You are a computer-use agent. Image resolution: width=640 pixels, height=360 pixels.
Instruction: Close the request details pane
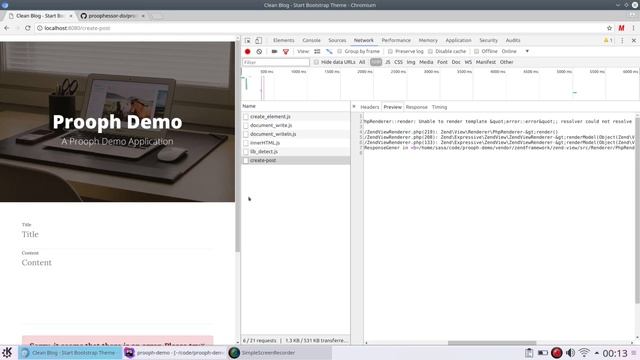(x=354, y=107)
